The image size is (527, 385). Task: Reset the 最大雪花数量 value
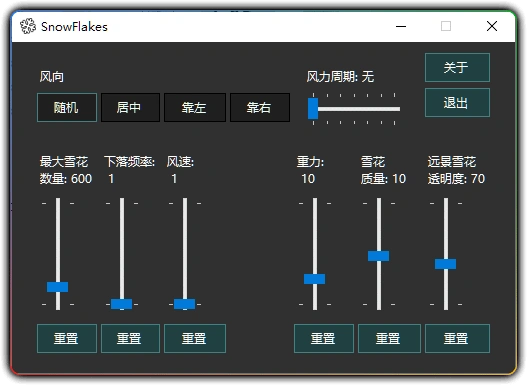pos(67,338)
